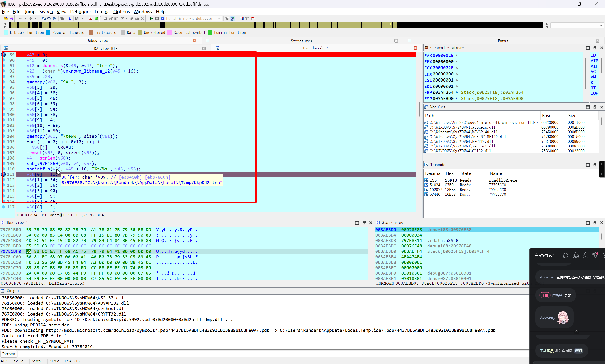This screenshot has width=605, height=364.
Task: Open the File menu
Action: click(x=5, y=12)
